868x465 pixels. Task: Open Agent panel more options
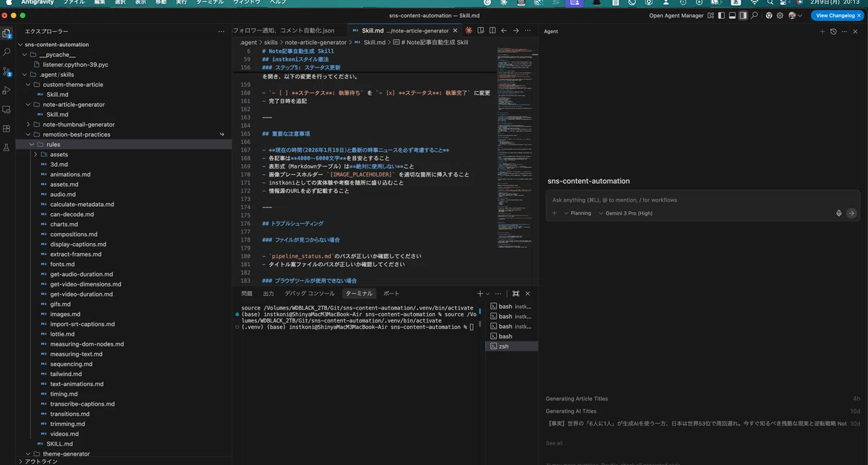845,32
